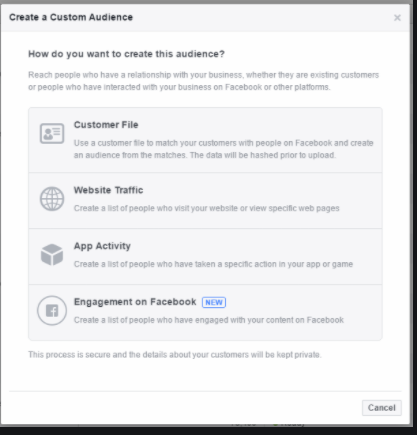This screenshot has height=435, width=417.
Task: Click the 'This process is secure' note
Action: coord(175,355)
